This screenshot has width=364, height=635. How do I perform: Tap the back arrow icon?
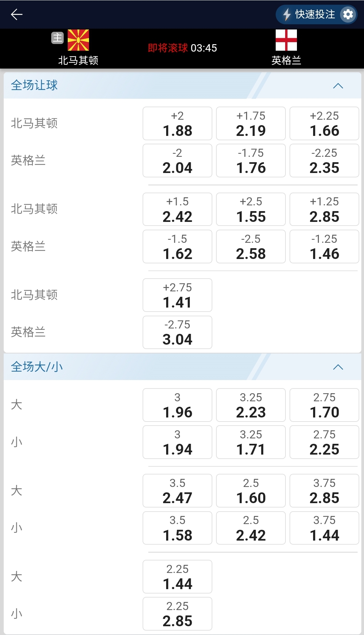[17, 15]
